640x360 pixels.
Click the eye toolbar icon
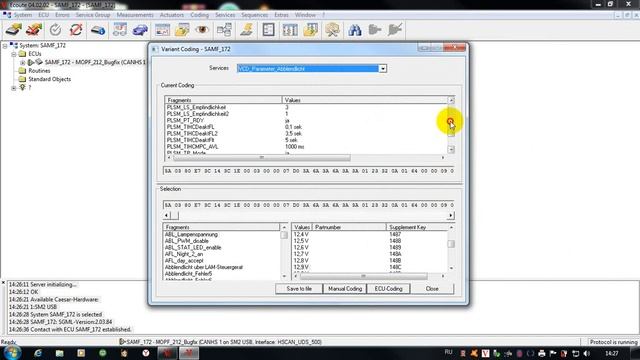(x=202, y=30)
